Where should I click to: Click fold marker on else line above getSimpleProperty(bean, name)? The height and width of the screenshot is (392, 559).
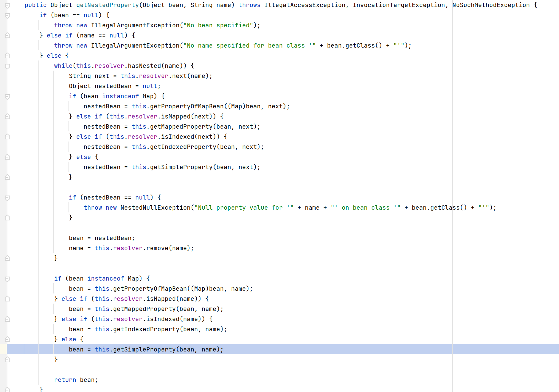(7, 340)
